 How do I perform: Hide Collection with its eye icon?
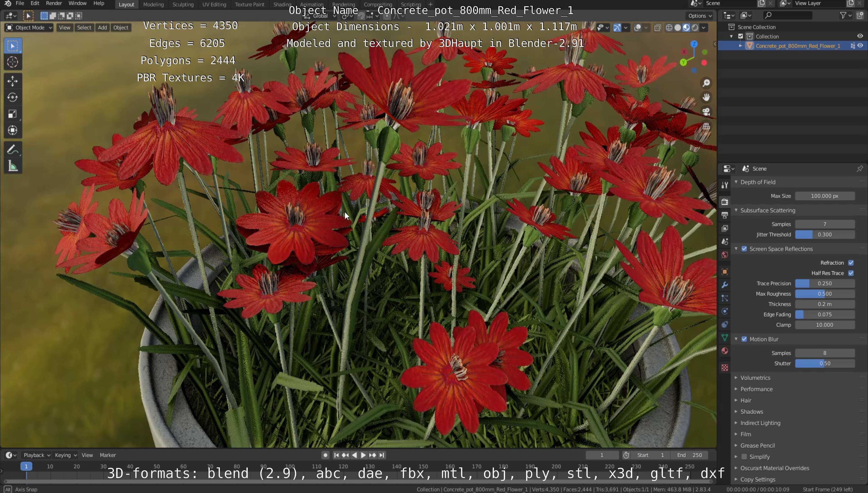(860, 36)
